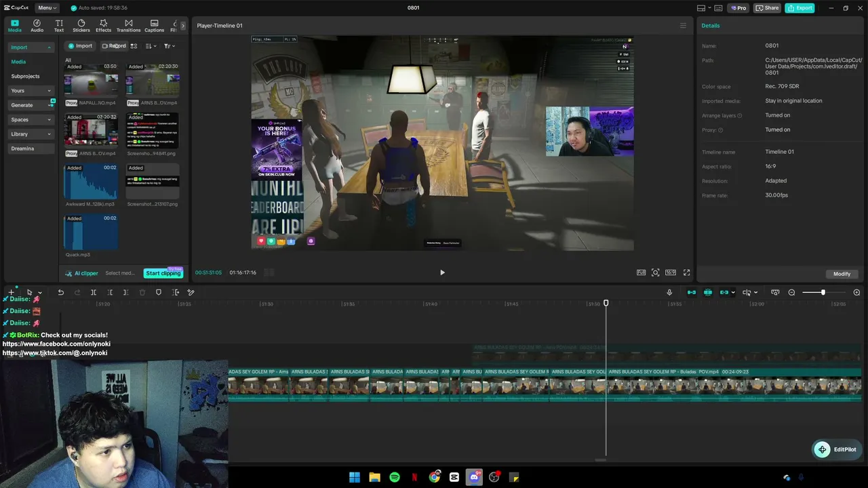The width and height of the screenshot is (868, 488).
Task: Open the Stickers tab
Action: pos(81,26)
